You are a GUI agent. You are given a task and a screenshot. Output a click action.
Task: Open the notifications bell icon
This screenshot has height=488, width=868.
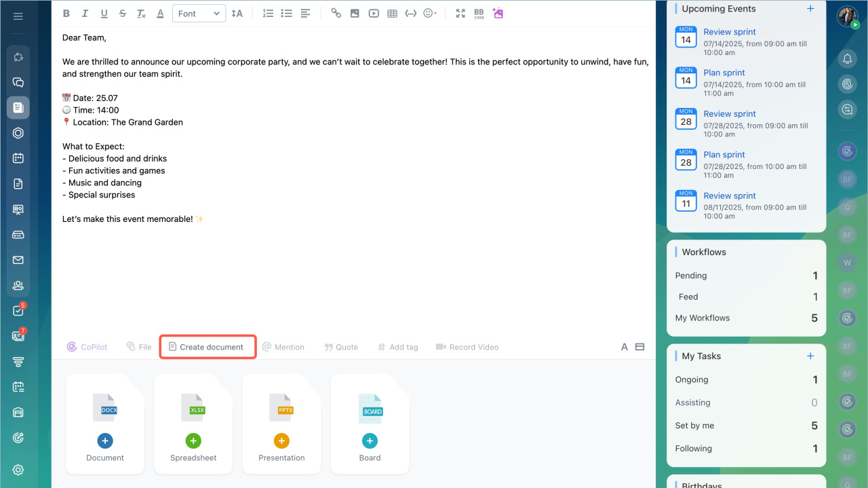pos(847,59)
